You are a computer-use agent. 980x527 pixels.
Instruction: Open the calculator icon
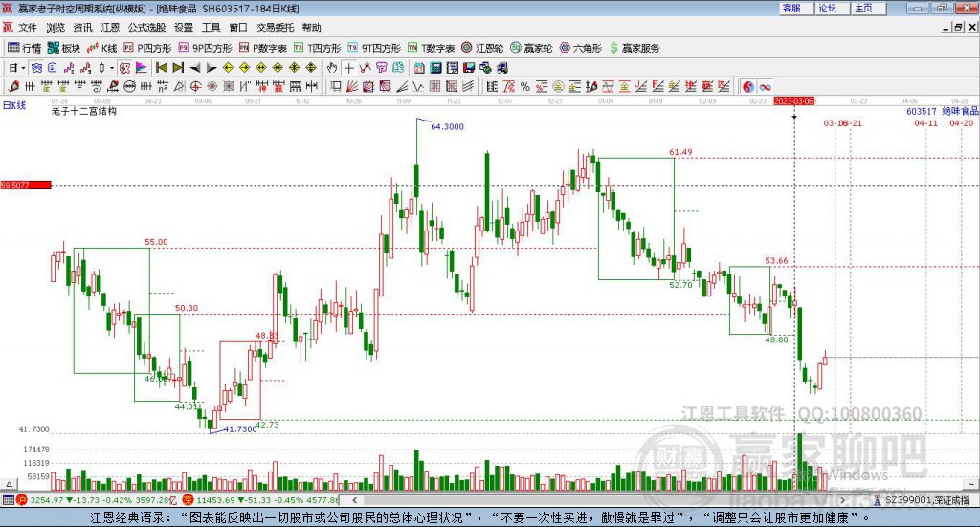[435, 68]
